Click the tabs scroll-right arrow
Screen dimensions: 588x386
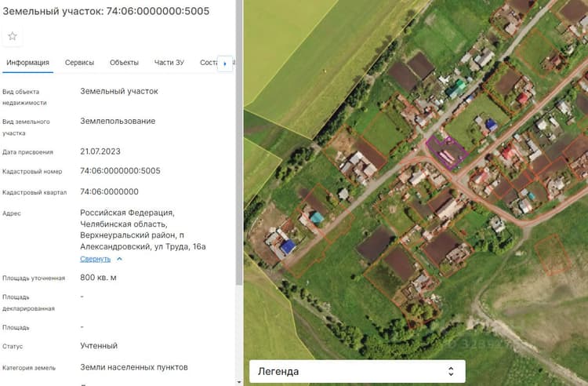coord(225,64)
